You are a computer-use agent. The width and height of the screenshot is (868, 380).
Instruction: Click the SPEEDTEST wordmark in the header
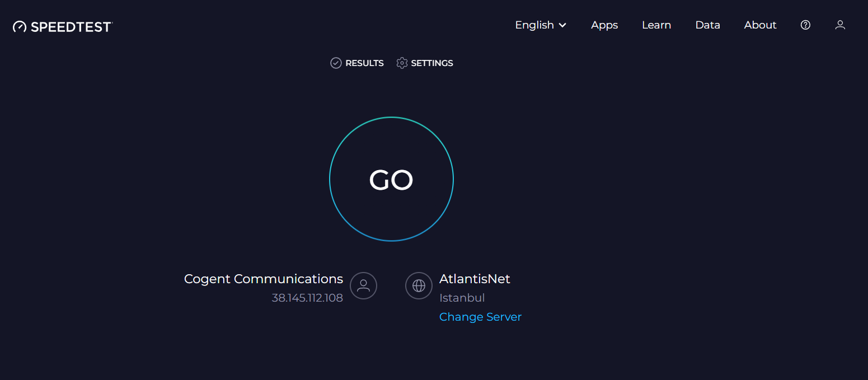pyautogui.click(x=72, y=27)
